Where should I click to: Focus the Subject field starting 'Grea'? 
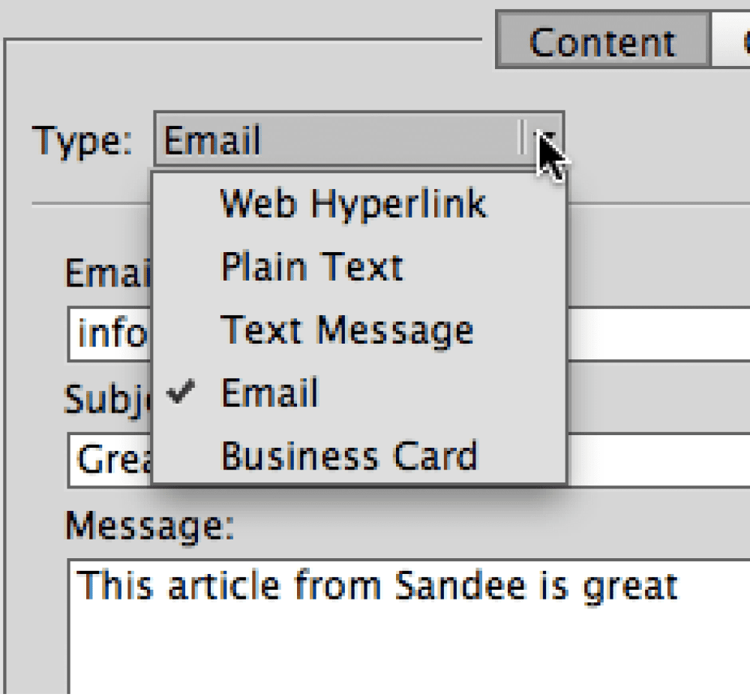coord(409,460)
